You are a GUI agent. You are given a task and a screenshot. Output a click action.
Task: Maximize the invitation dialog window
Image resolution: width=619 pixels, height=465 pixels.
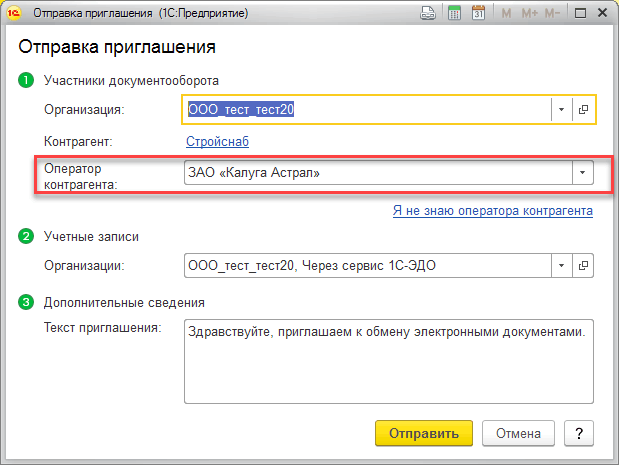click(580, 14)
